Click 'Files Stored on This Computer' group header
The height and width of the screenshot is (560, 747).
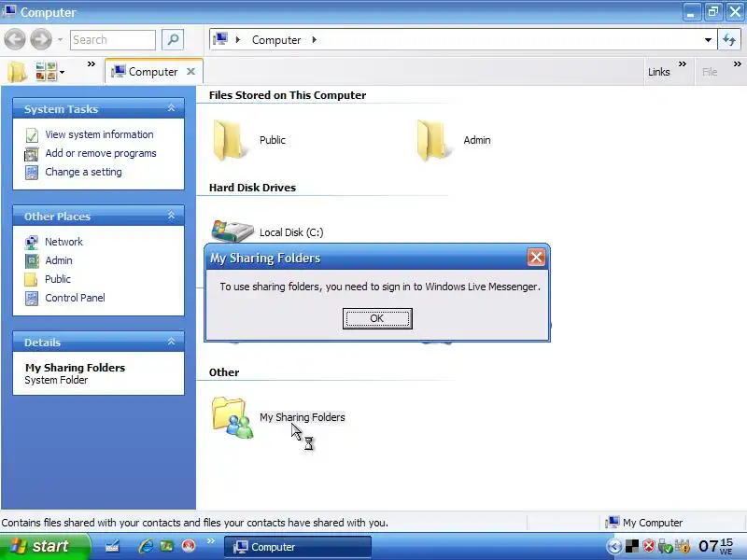coord(288,95)
